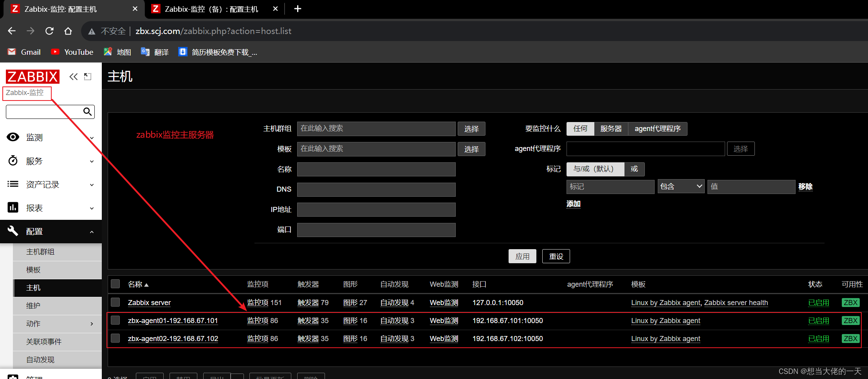Click 重设 to reset filter
868x379 pixels.
[x=556, y=256]
